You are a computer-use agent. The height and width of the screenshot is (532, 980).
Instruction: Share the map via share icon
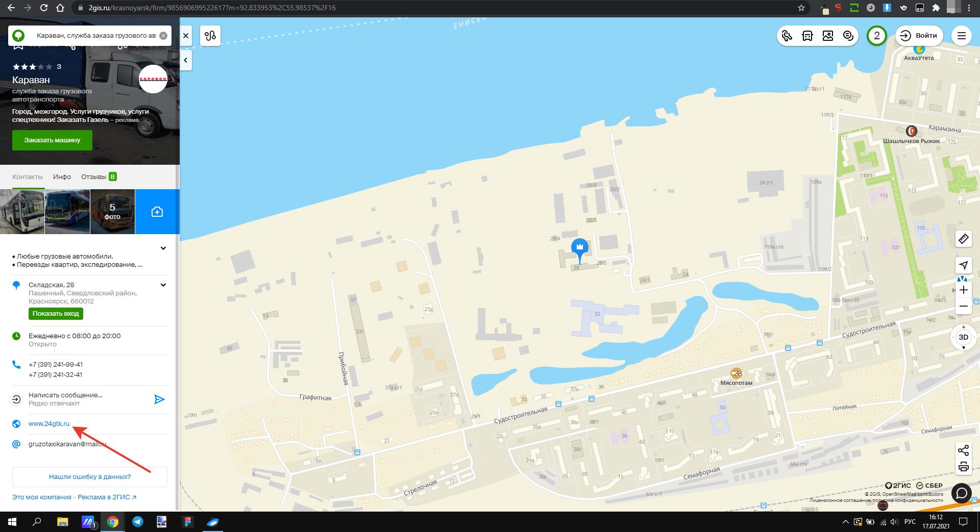(964, 450)
